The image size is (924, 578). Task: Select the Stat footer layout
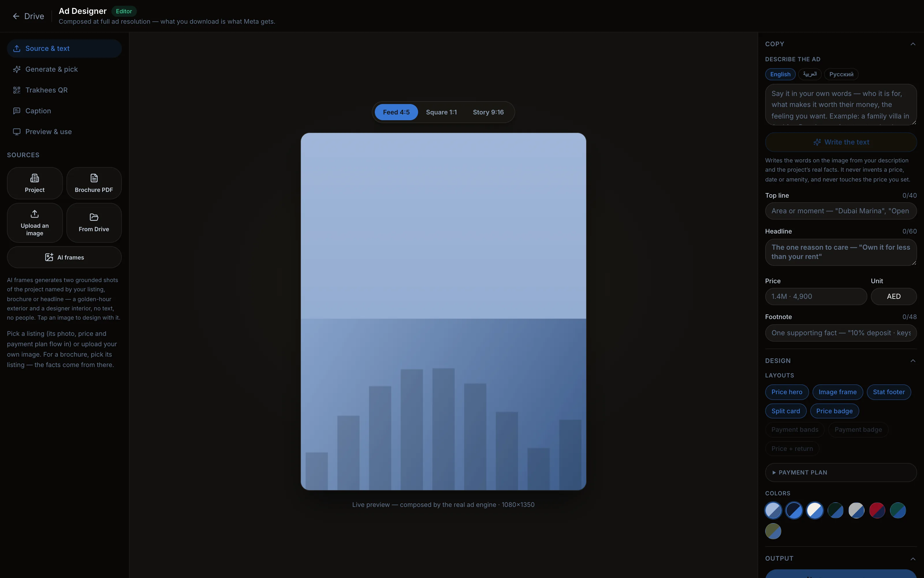[x=888, y=392]
